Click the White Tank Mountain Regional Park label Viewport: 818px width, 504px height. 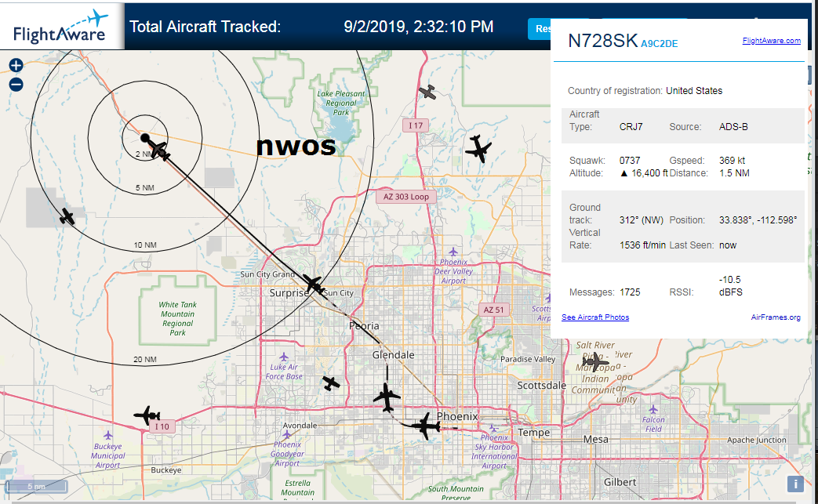pyautogui.click(x=177, y=318)
